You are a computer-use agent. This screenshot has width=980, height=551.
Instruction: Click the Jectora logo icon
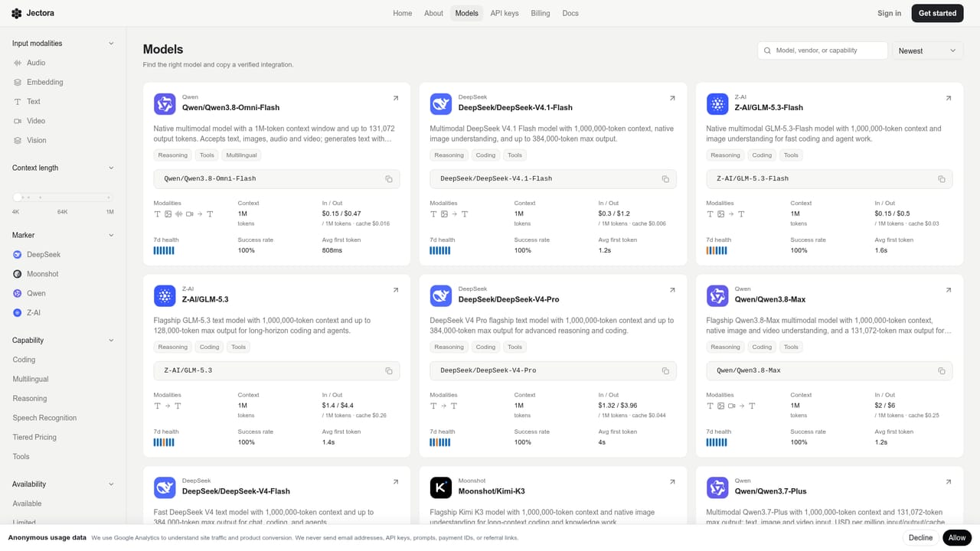pos(17,13)
